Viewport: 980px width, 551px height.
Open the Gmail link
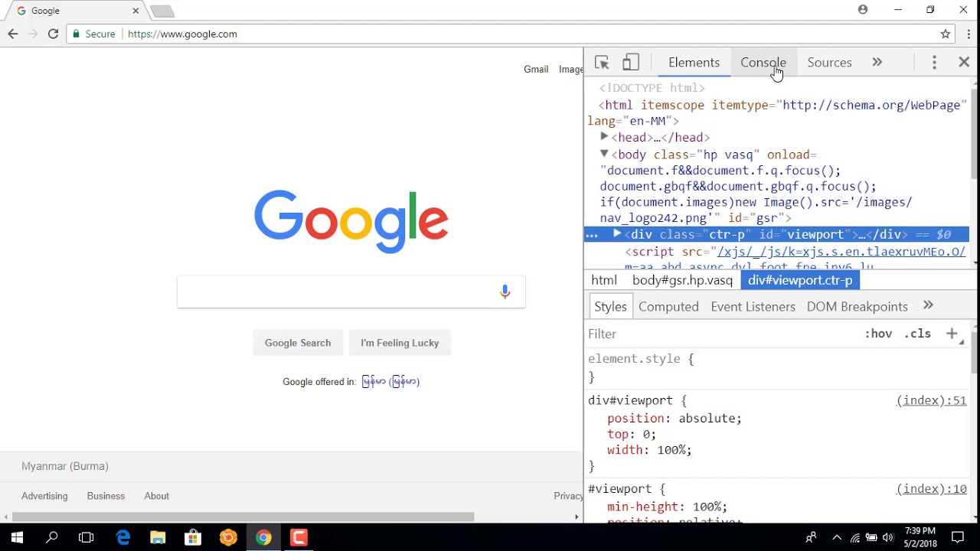(x=536, y=69)
